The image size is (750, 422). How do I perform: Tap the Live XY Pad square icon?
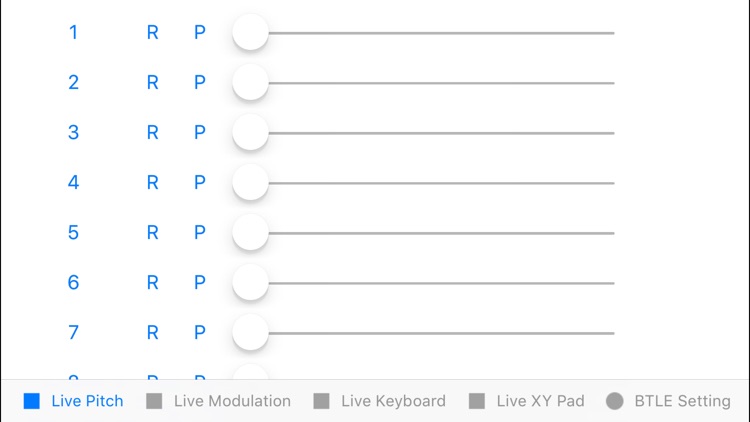[477, 401]
